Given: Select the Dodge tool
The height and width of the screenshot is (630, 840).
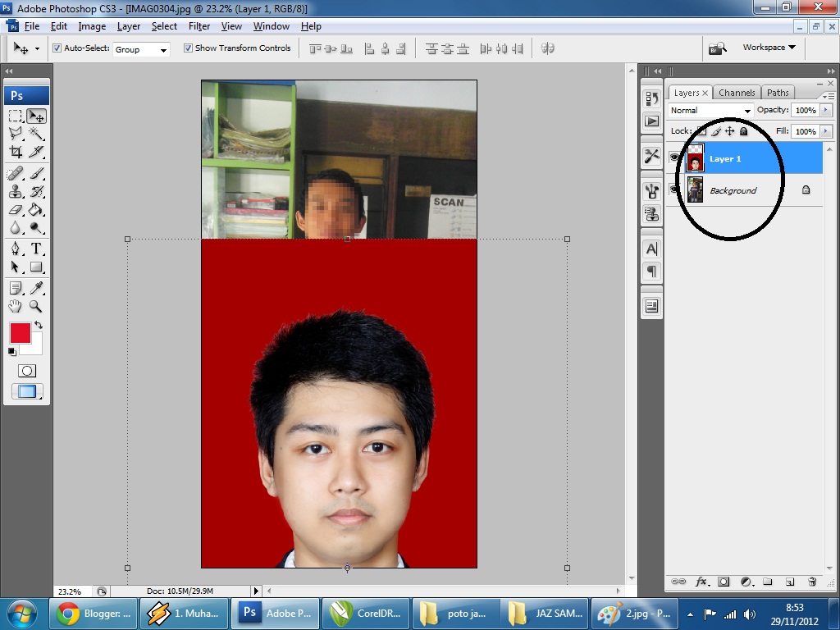Looking at the screenshot, I should tap(36, 228).
